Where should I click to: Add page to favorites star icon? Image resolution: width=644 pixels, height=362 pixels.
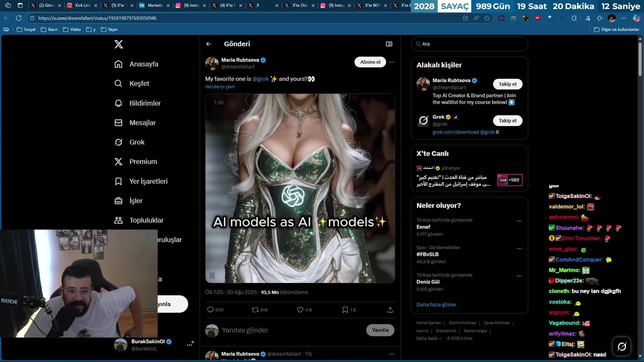coord(487,18)
